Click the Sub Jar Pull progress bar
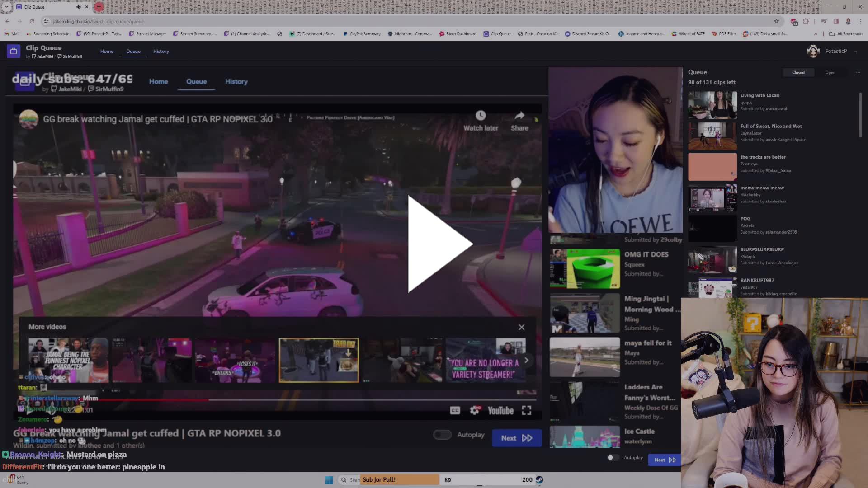This screenshot has width=868, height=488. 448,479
